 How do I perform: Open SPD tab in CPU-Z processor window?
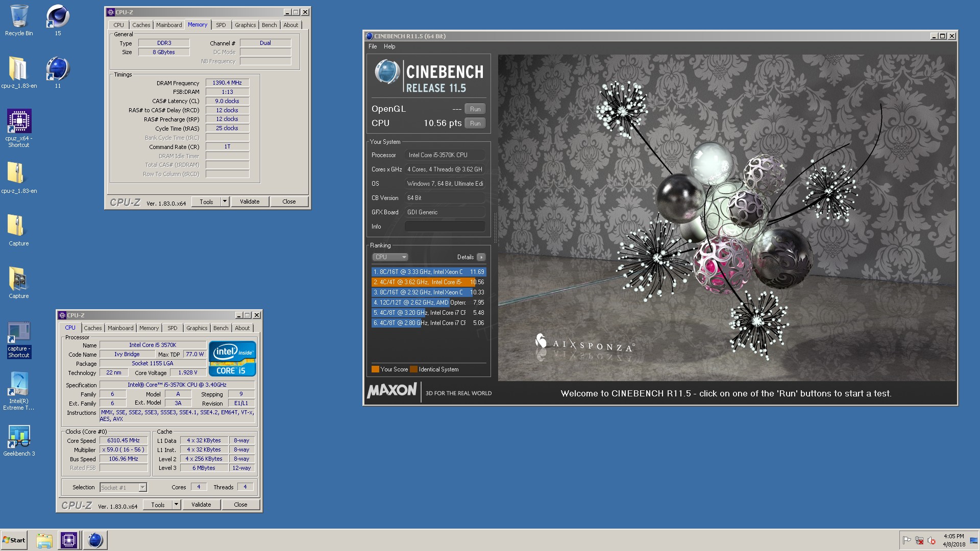(x=173, y=328)
